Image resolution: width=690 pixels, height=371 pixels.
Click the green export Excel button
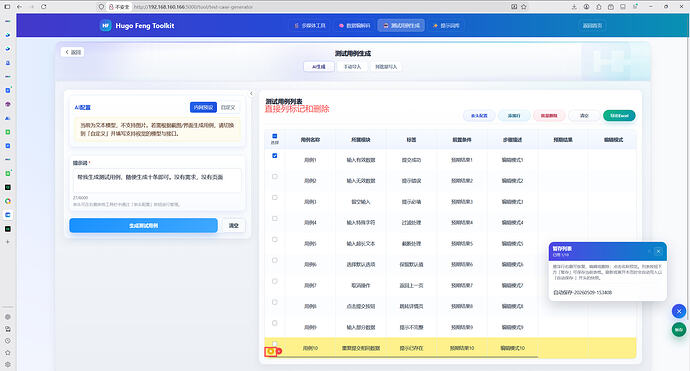click(619, 116)
